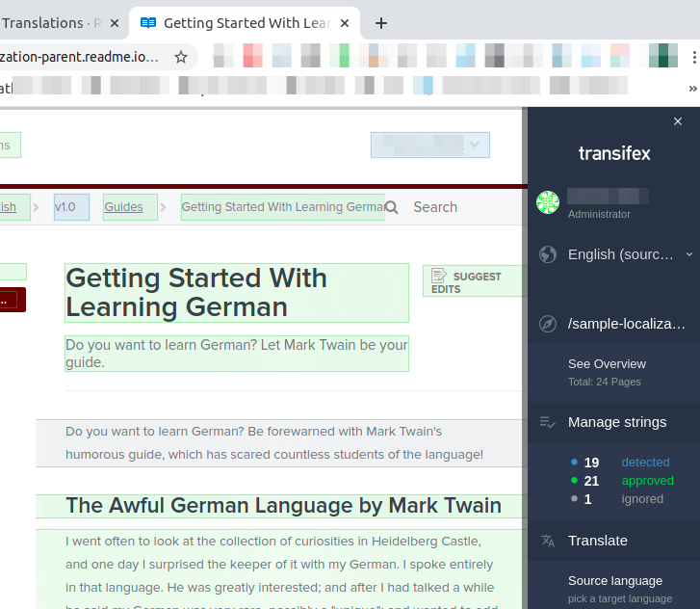Screen dimensions: 700x609
Task: Select The Awful German Language heading
Action: point(283,506)
